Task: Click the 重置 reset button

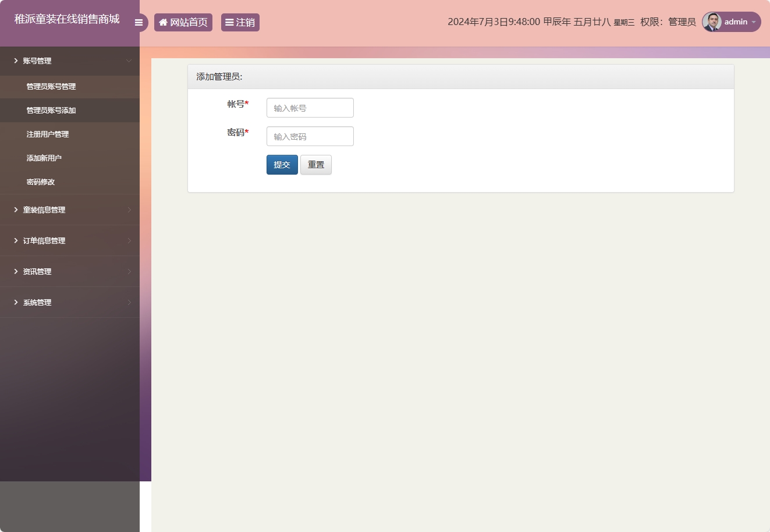Action: (315, 165)
